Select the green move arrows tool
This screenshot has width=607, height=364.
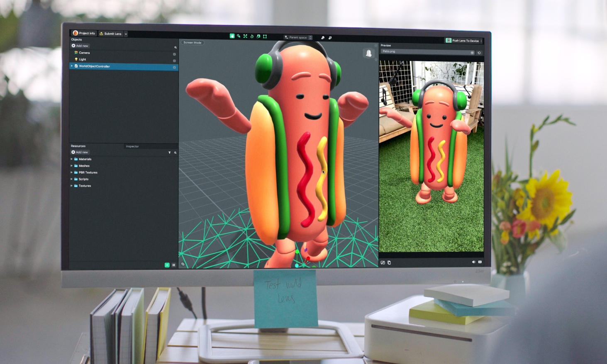tap(245, 36)
